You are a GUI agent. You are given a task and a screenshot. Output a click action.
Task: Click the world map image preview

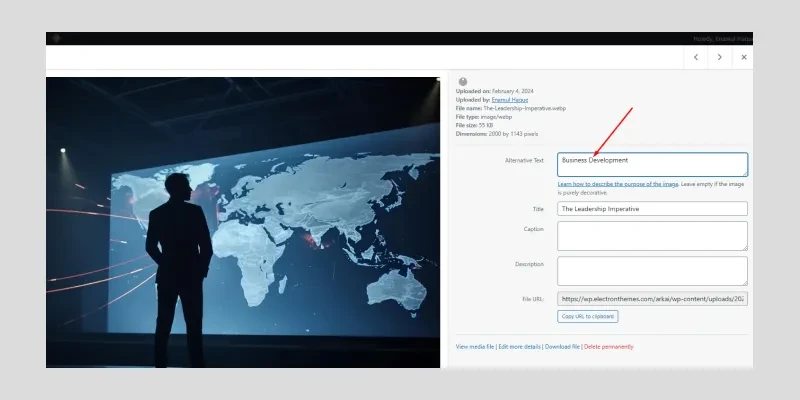pos(243,222)
